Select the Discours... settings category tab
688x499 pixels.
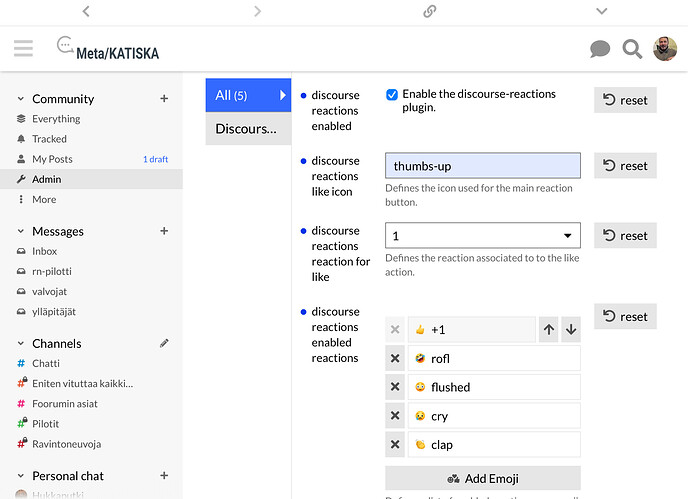(248, 129)
